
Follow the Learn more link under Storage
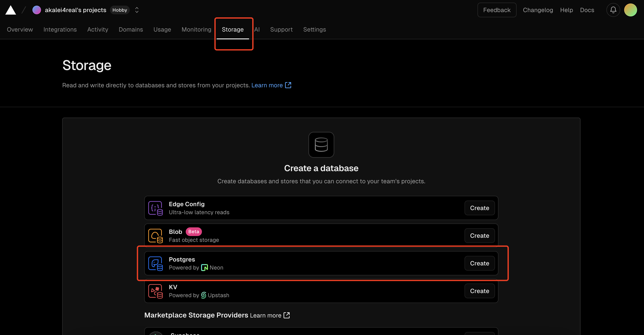click(x=267, y=85)
